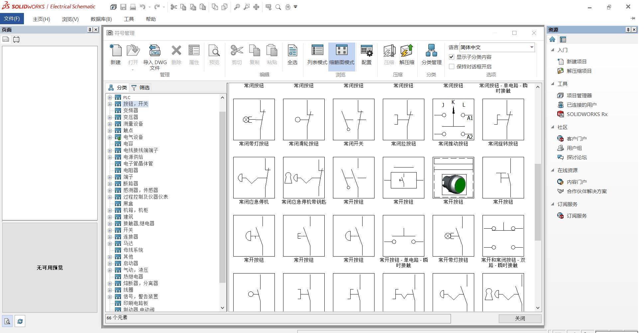This screenshot has height=333, width=644.
Task: Switch to the 筛选 filter tab
Action: [141, 87]
